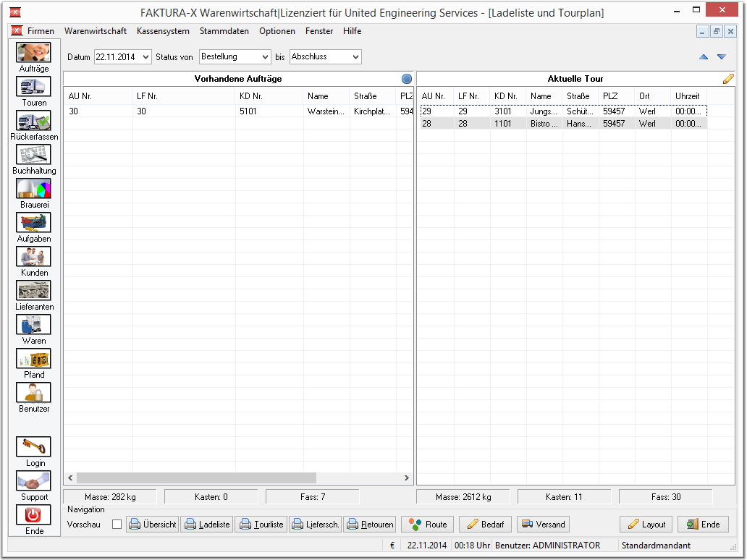Click the Kasten: 11 summary field
Image resolution: width=747 pixels, height=560 pixels.
[564, 497]
